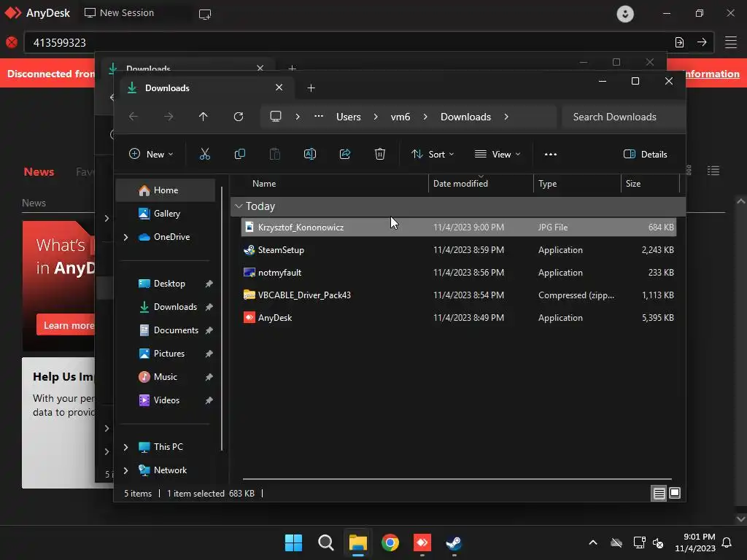Viewport: 747px width, 560px height.
Task: Click the PC monitor icon in address bar
Action: [x=275, y=117]
